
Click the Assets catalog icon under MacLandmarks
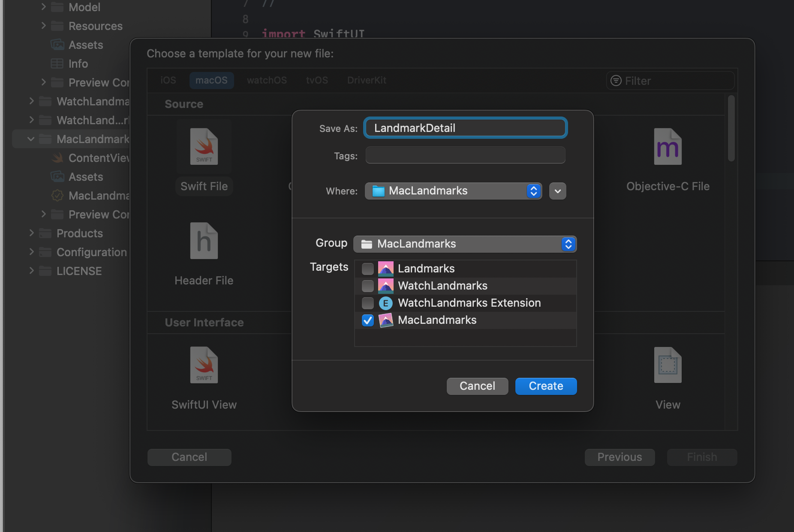coord(57,177)
